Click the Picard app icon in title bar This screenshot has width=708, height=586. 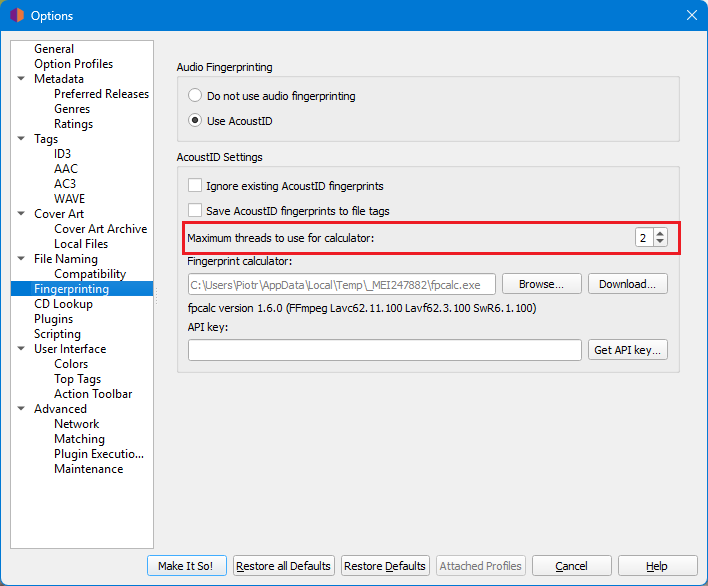15,15
